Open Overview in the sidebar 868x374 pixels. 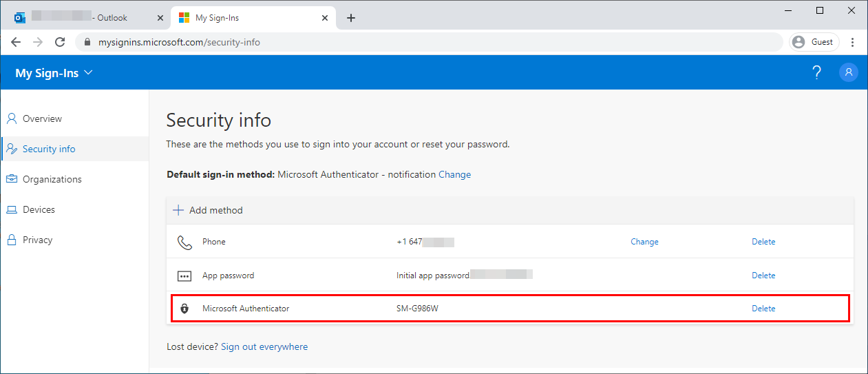click(x=74, y=118)
